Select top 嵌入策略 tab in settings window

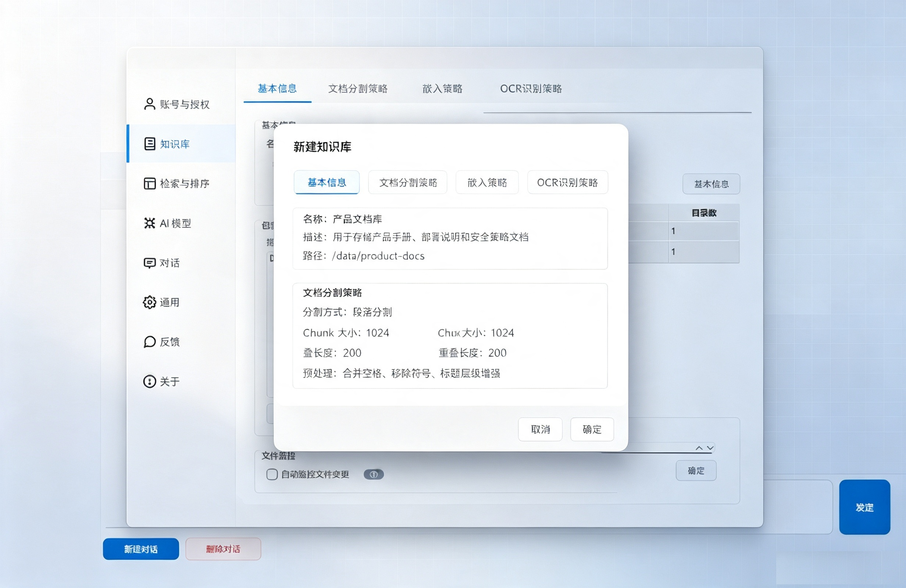442,89
